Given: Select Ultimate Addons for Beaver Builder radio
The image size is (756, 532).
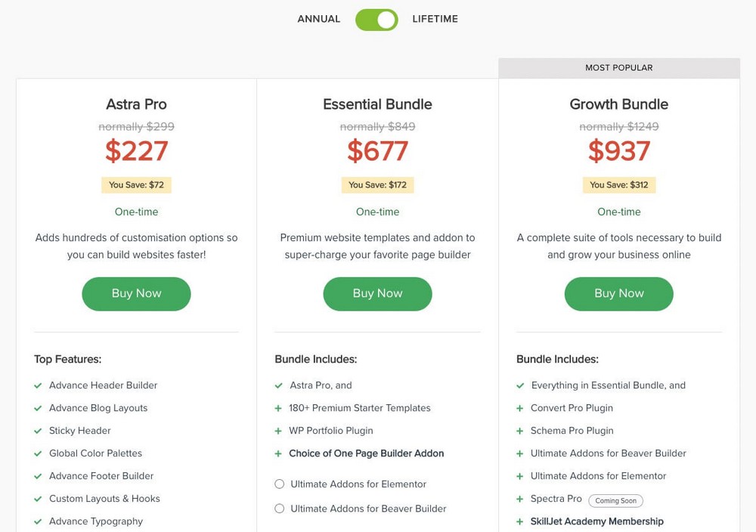Looking at the screenshot, I should tap(280, 509).
